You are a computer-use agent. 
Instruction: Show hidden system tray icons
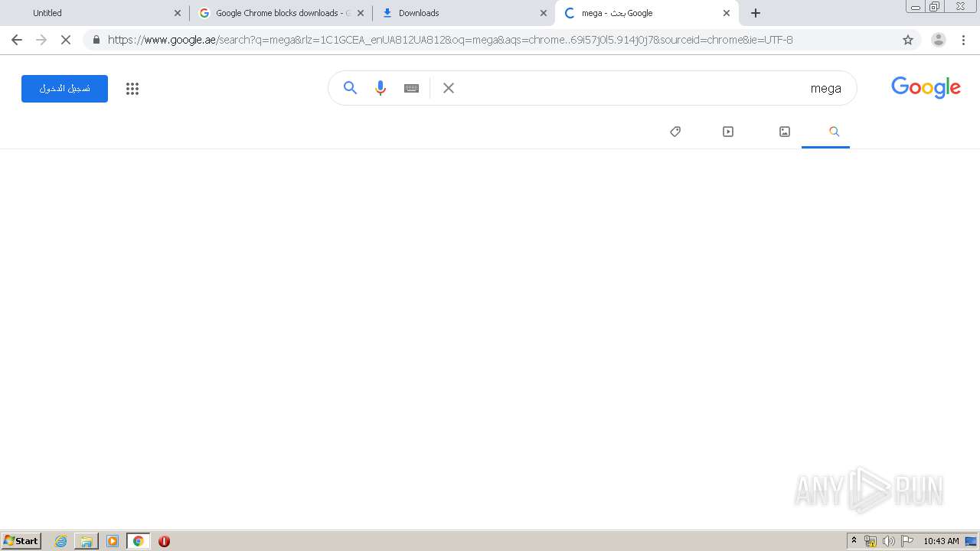point(854,541)
